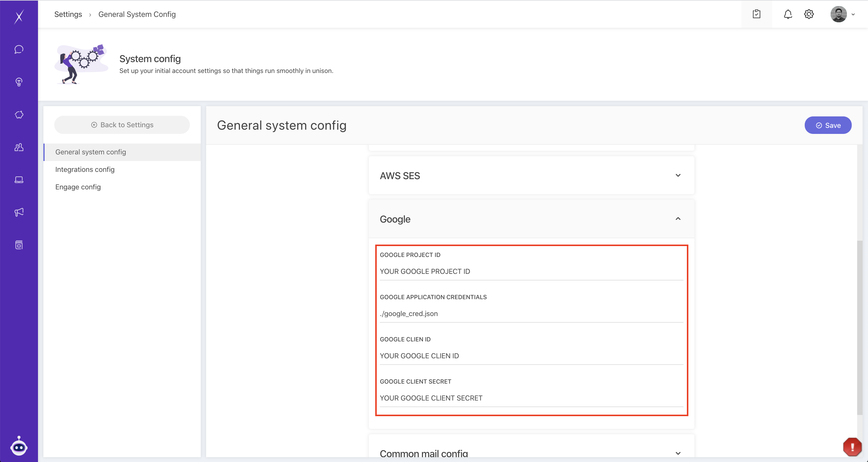Viewport: 868px width, 462px height.
Task: Click the laptop icon in sidebar
Action: [x=19, y=180]
